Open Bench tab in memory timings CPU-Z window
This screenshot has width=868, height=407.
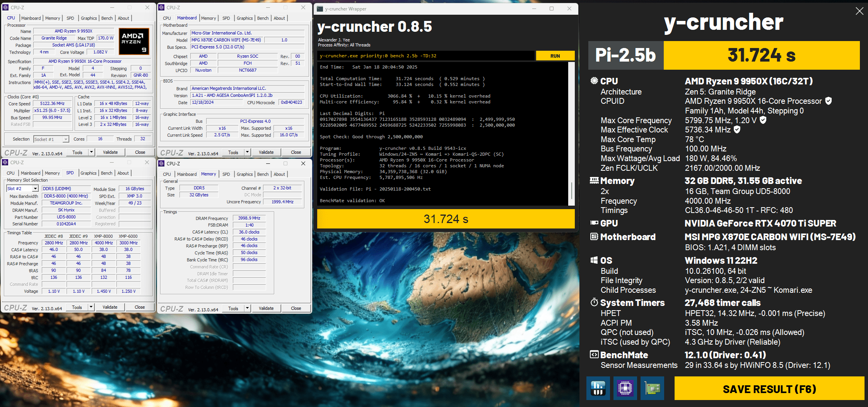click(x=263, y=174)
